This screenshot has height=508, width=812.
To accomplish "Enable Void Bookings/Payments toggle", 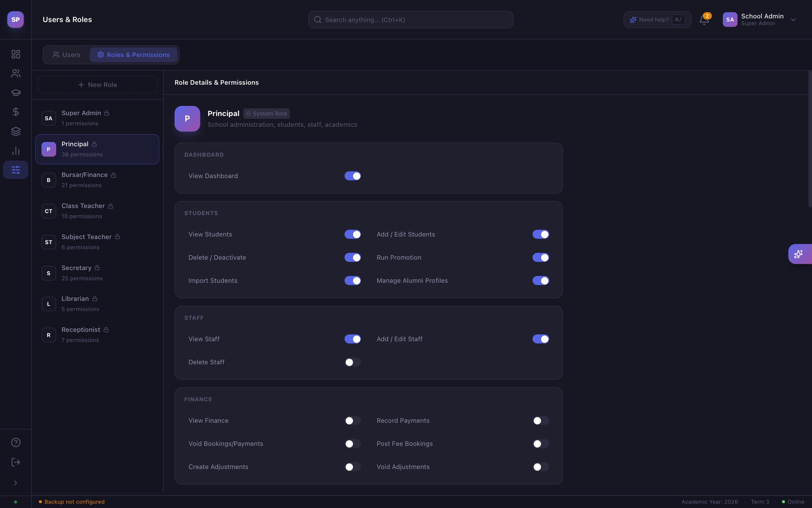I will 352,444.
